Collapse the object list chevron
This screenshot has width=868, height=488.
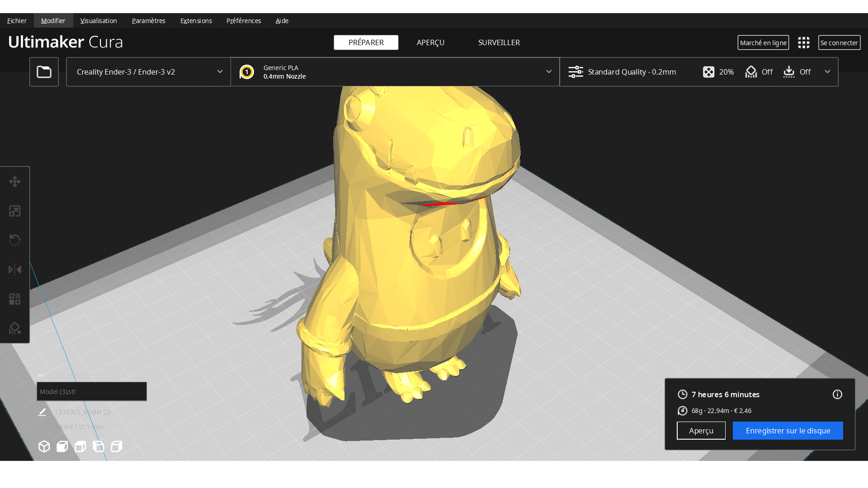[x=40, y=375]
